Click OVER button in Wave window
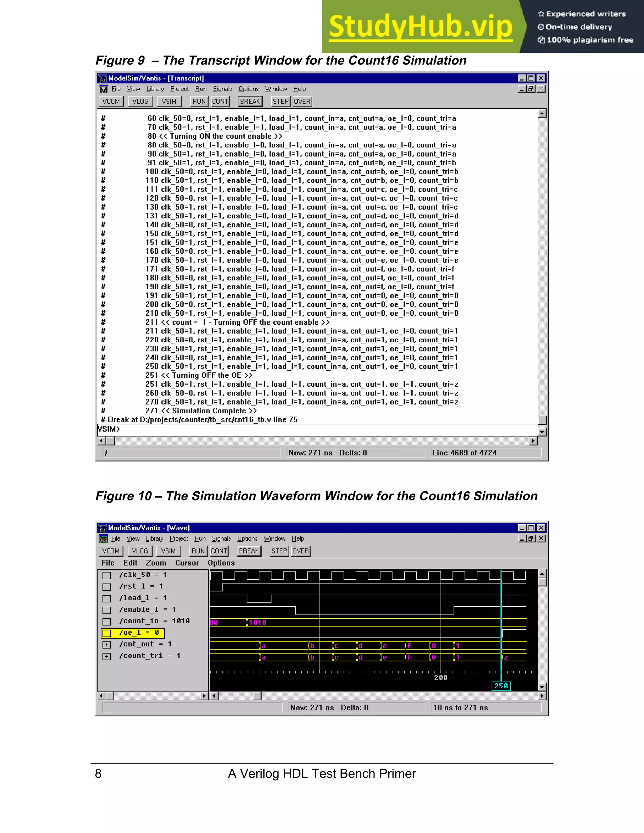 [301, 551]
